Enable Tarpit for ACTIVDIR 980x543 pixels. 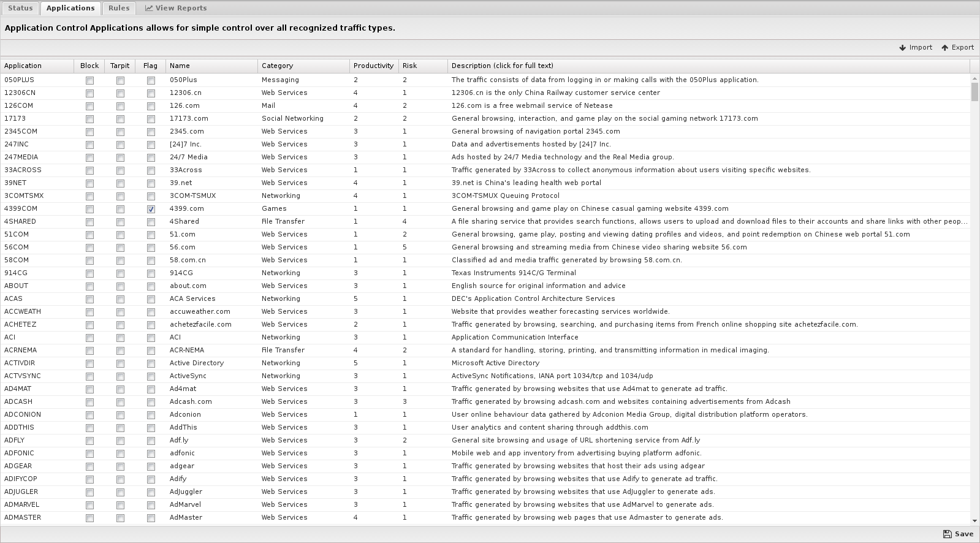(120, 363)
